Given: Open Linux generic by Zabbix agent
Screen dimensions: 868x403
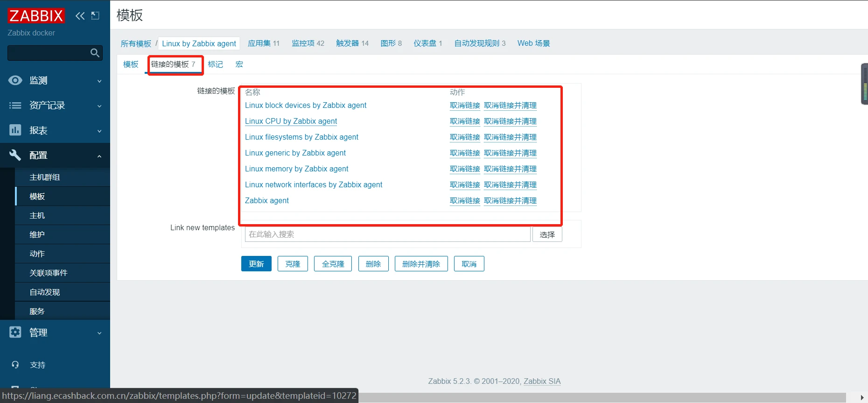Looking at the screenshot, I should pyautogui.click(x=295, y=153).
